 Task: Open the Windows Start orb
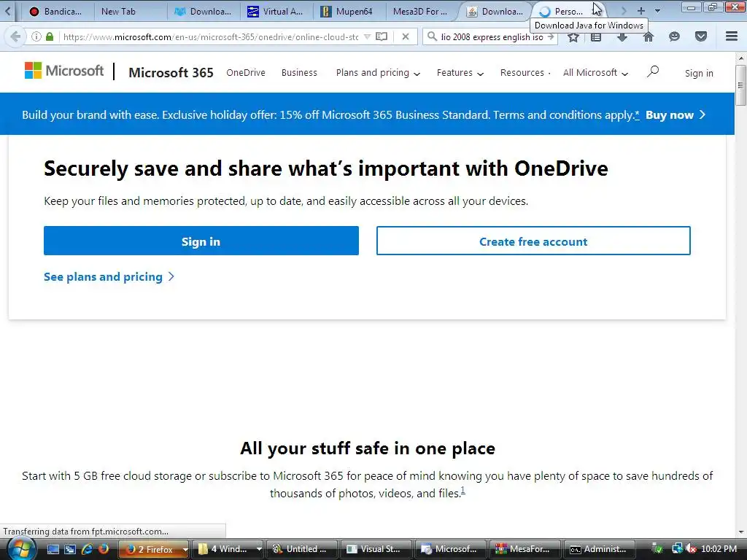pyautogui.click(x=20, y=548)
